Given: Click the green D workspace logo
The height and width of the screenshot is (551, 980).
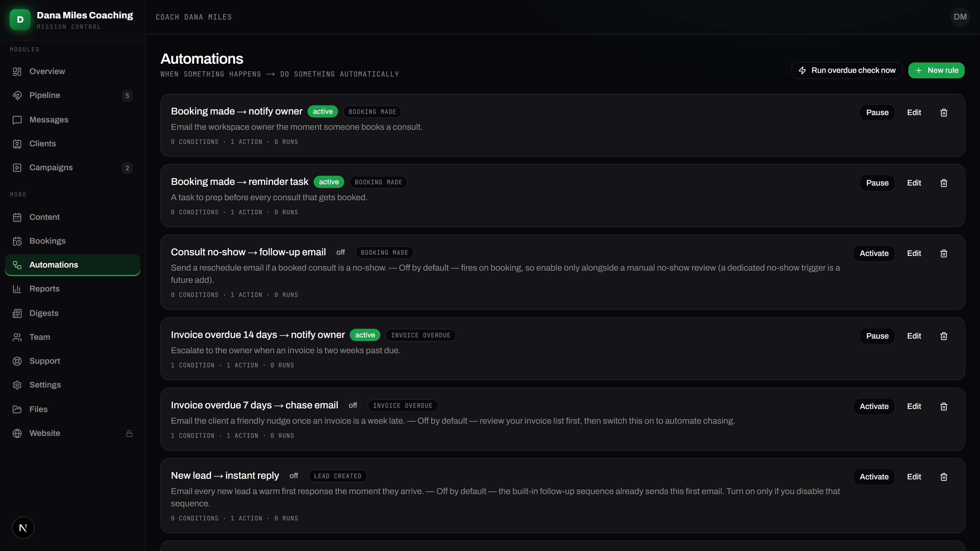Looking at the screenshot, I should (x=20, y=19).
